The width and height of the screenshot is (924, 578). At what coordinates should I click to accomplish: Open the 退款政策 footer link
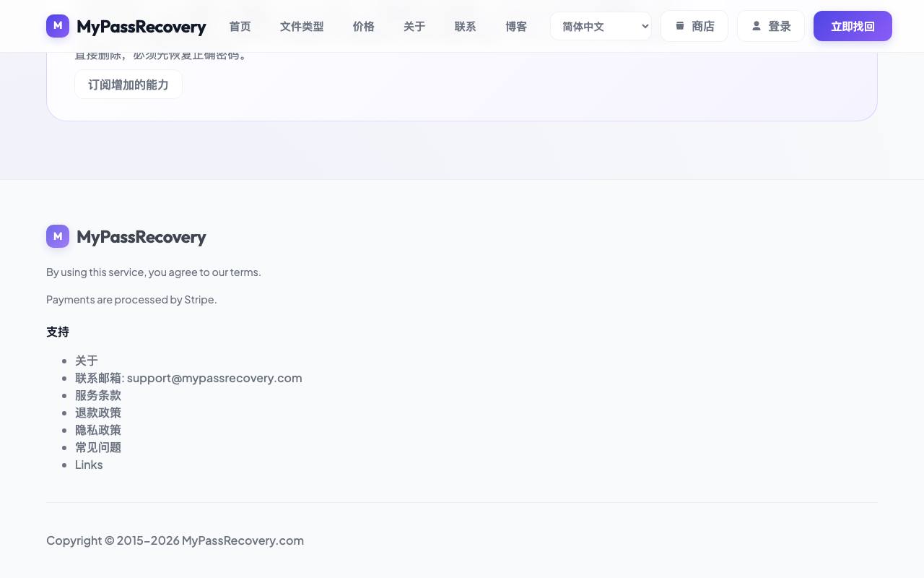98,413
